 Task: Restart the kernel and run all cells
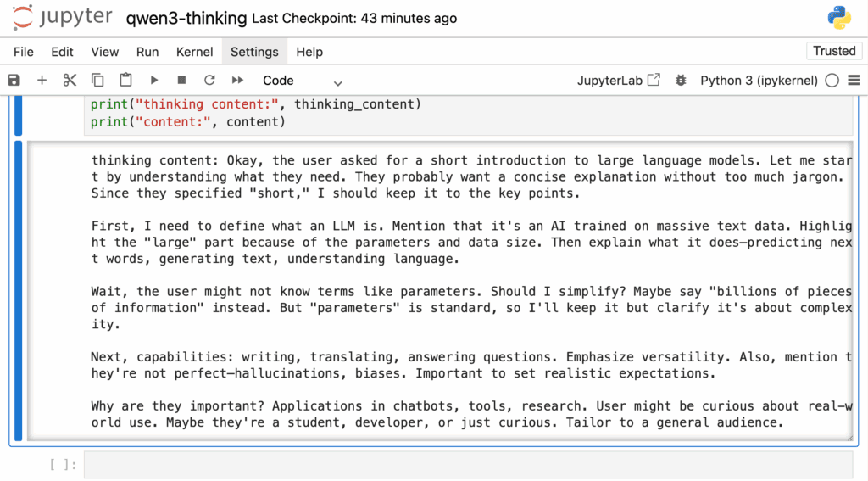(237, 81)
